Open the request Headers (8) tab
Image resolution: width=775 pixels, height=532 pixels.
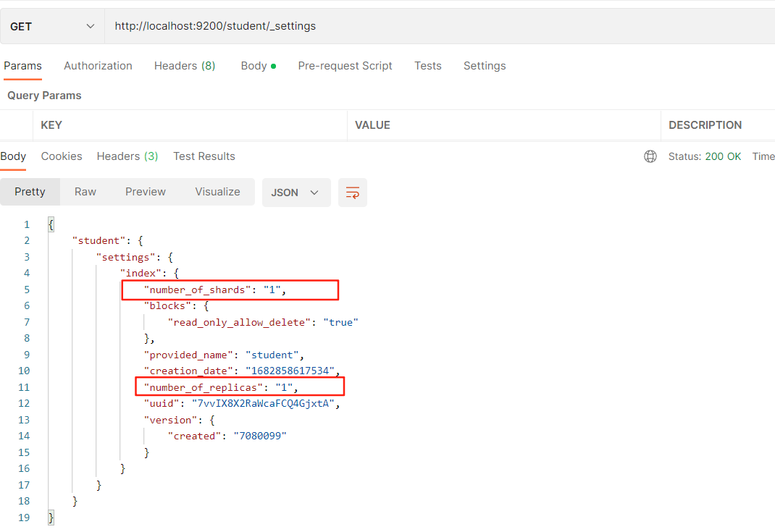click(185, 66)
